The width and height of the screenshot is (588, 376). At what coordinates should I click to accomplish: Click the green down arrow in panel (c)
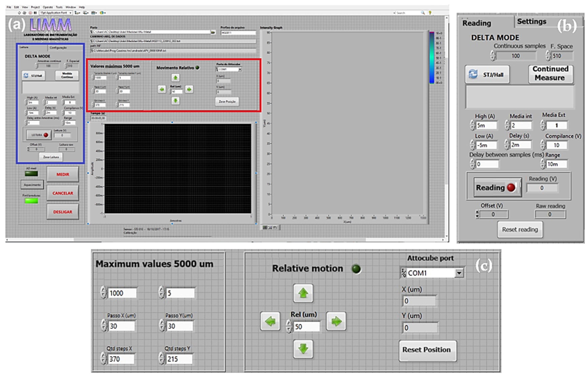click(303, 349)
